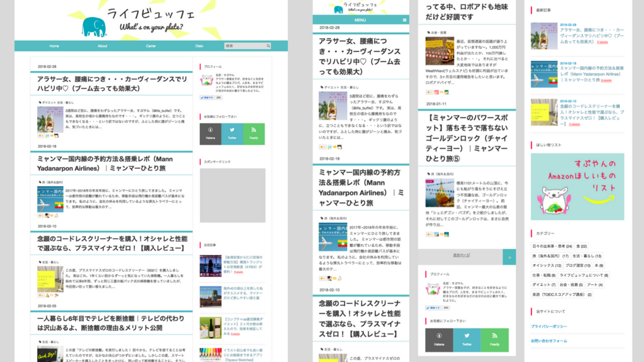Select the 仕事・転職 (8) category
This screenshot has width=644, height=362.
(x=544, y=275)
